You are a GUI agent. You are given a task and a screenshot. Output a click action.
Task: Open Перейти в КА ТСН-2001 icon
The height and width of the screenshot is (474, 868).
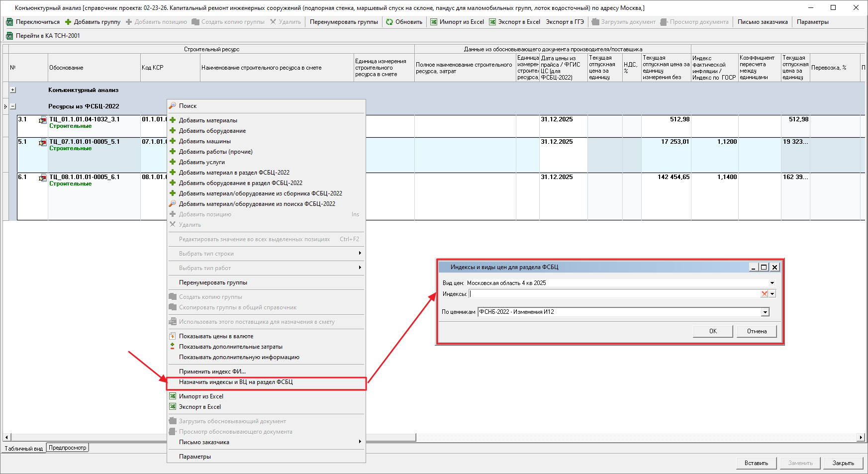9,36
